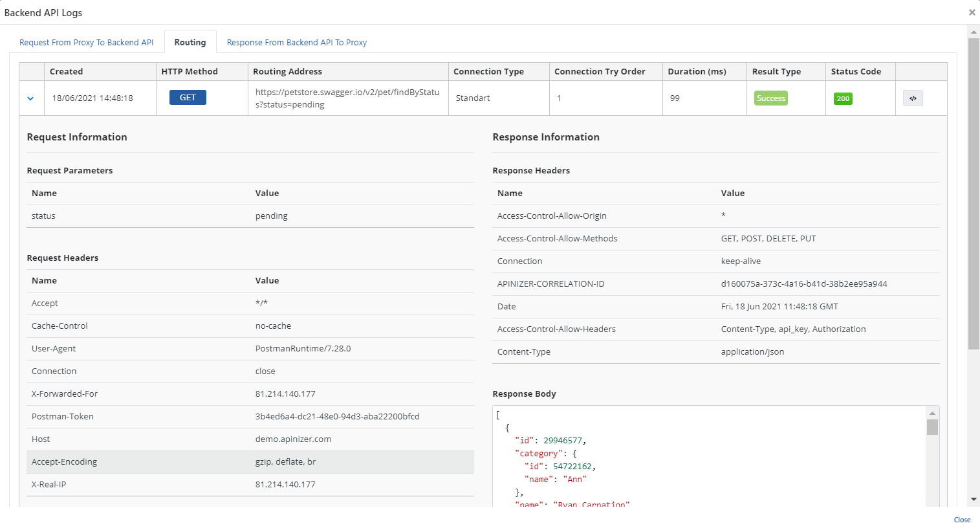Click the Duration (ms) column header

tap(697, 72)
